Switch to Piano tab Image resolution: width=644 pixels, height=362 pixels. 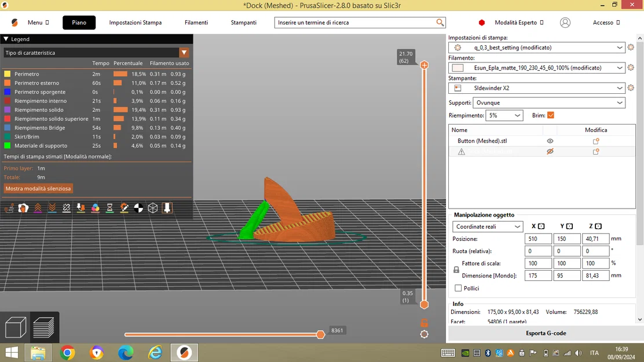pos(79,23)
